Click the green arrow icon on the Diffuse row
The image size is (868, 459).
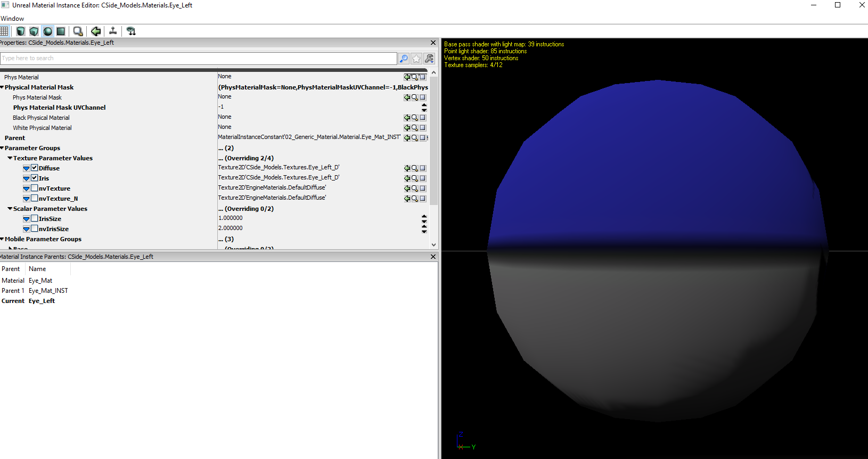point(407,168)
